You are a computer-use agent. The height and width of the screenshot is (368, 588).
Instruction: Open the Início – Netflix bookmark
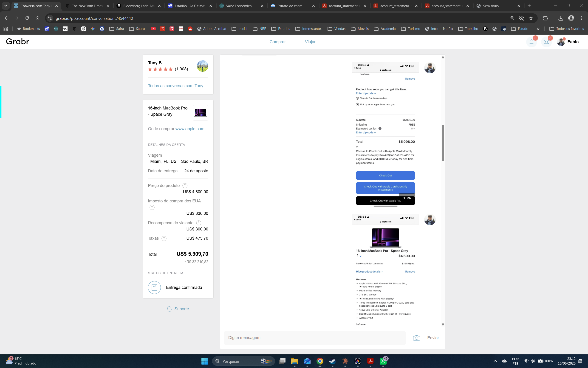pyautogui.click(x=439, y=29)
